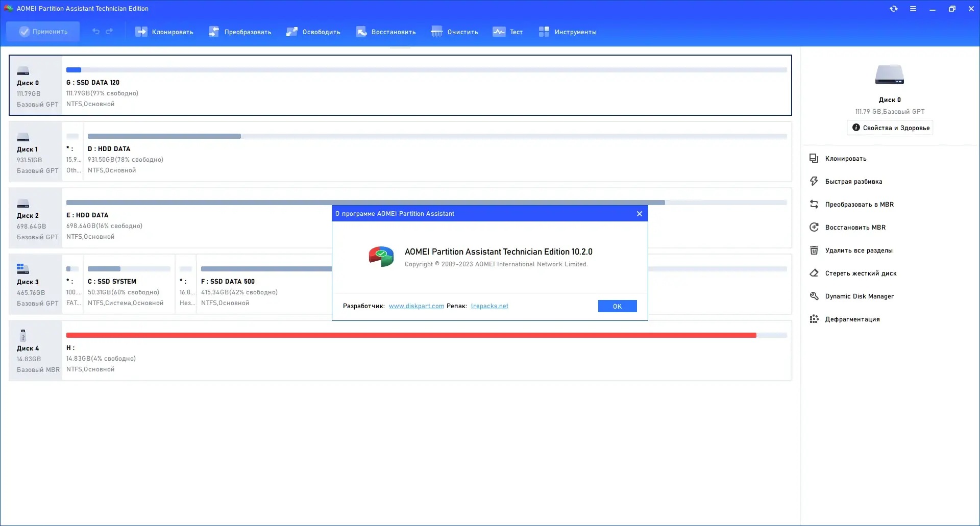Open the Очистить toolbar menu
This screenshot has width=980, height=526.
click(x=454, y=32)
